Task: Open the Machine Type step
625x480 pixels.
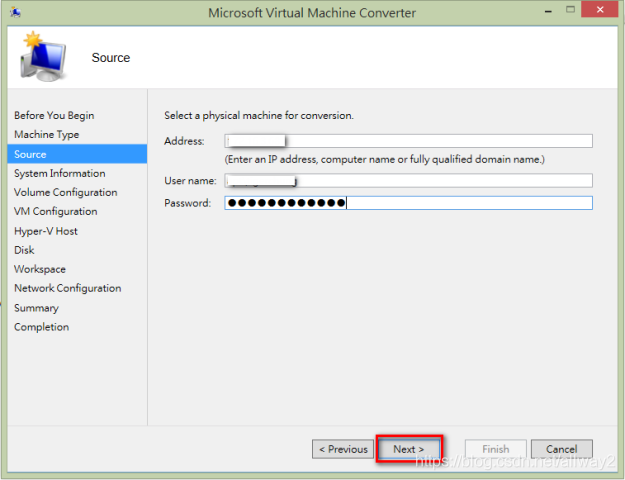Action: 47,134
